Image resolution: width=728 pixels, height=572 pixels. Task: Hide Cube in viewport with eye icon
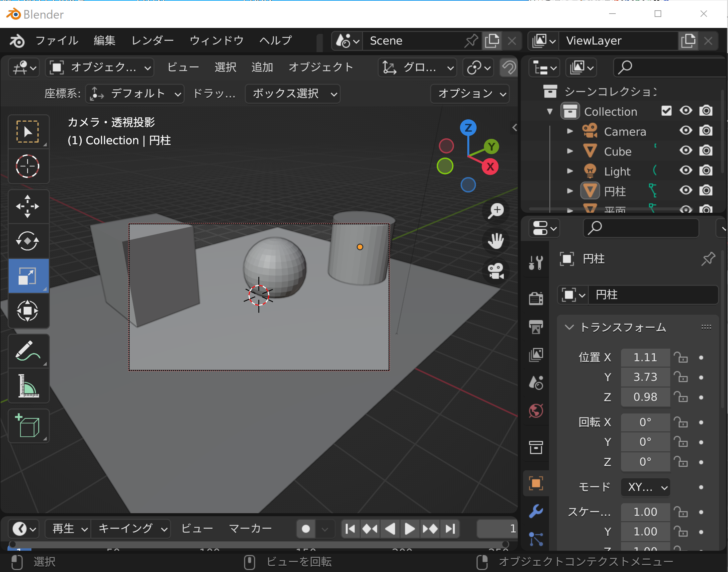[686, 150]
